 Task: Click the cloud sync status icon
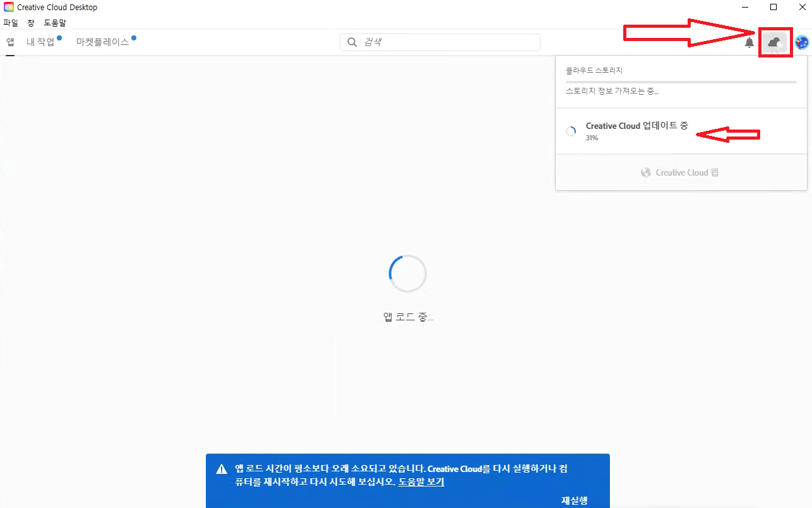[775, 43]
